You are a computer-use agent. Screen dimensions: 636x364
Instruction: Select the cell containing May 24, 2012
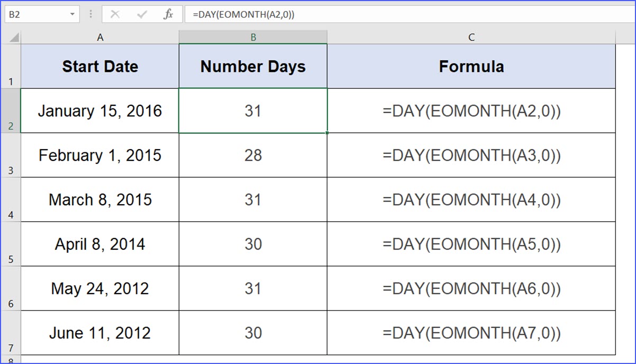[x=99, y=288]
